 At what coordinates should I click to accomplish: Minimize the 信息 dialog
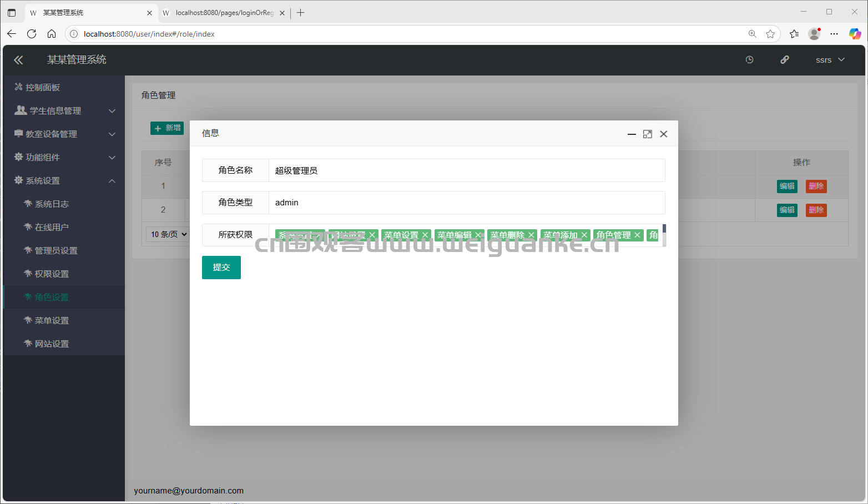pos(632,134)
